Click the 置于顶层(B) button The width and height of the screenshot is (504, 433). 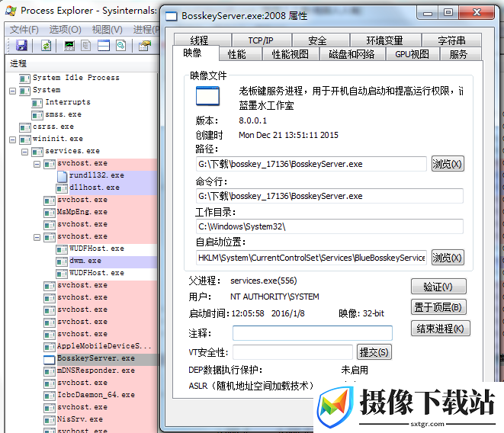[x=438, y=307]
